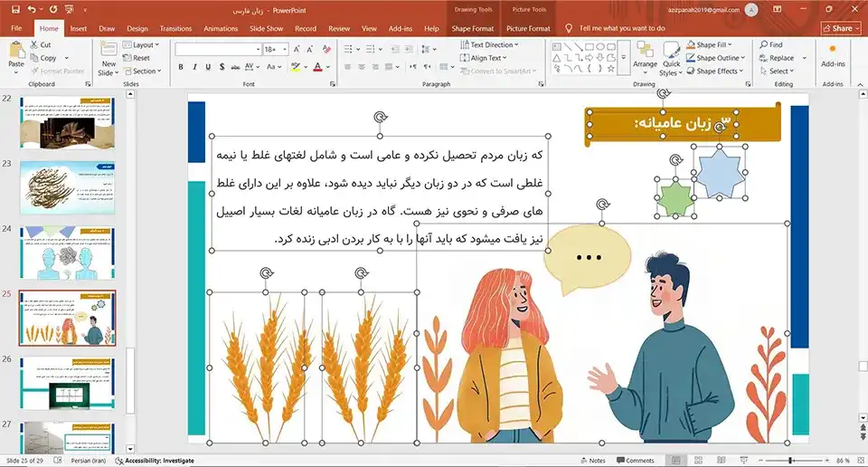Decrease font size with smaller A
The width and height of the screenshot is (868, 467).
tap(310, 49)
